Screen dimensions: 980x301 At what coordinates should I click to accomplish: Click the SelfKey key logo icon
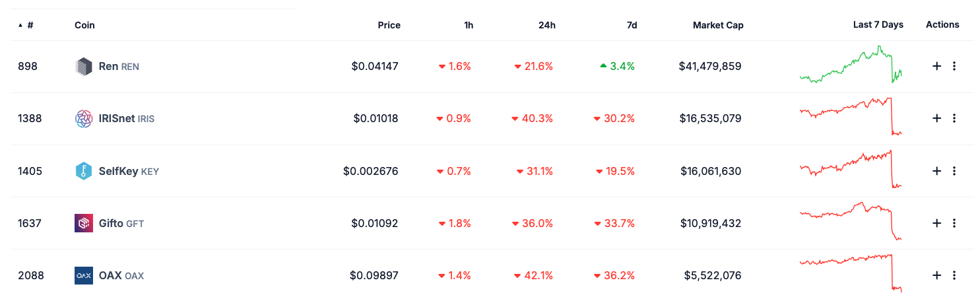tap(84, 171)
